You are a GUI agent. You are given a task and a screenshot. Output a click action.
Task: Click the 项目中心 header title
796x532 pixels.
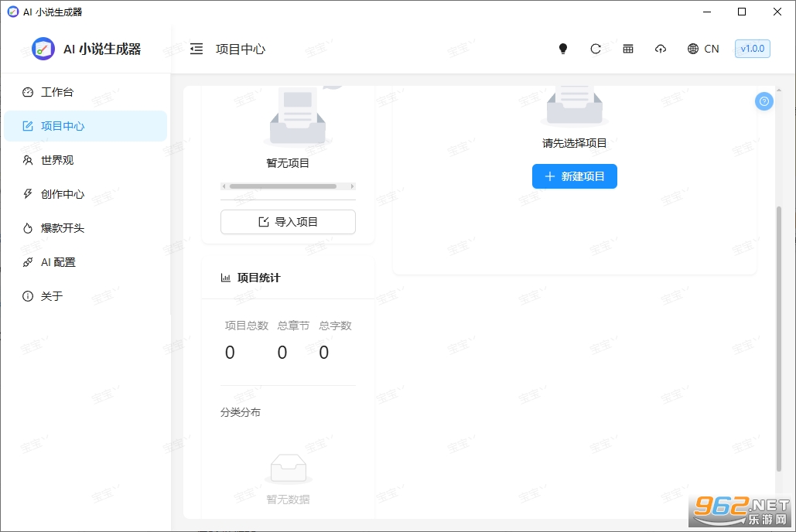[x=241, y=49]
